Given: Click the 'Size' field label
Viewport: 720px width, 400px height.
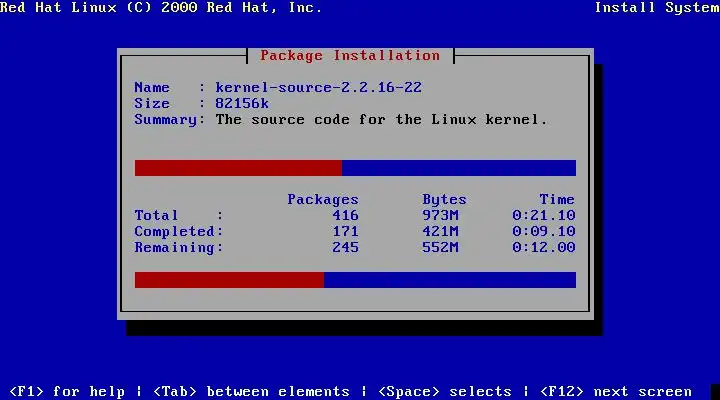Looking at the screenshot, I should (x=152, y=103).
